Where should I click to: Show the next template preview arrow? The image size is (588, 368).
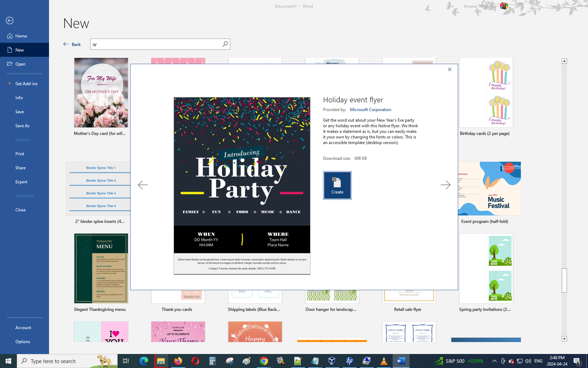click(445, 185)
